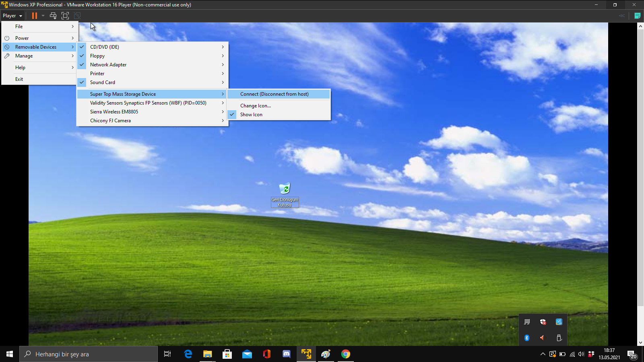The width and height of the screenshot is (644, 362).
Task: Open the Bluetooth tray icon
Action: click(527, 338)
